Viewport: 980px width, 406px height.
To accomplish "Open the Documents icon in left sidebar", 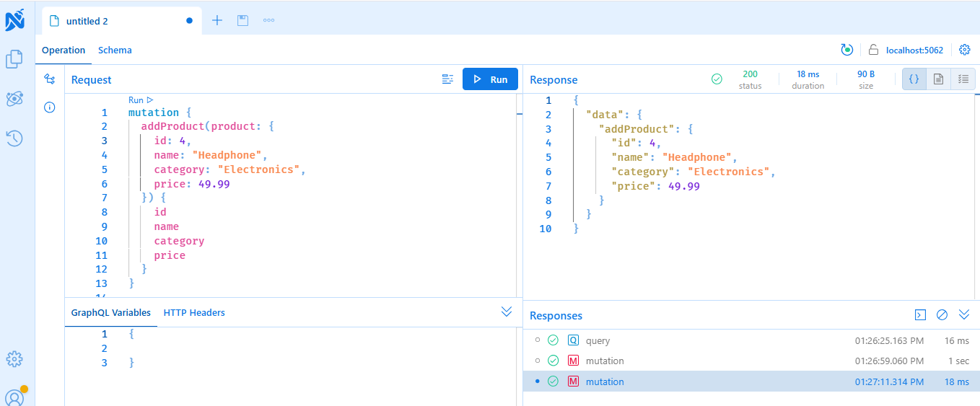I will (14, 59).
